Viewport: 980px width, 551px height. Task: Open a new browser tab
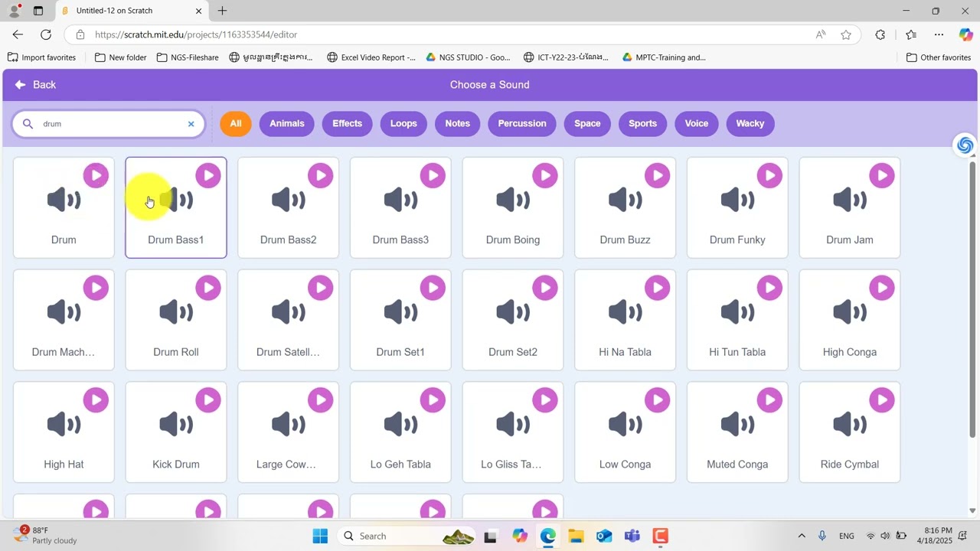(222, 11)
